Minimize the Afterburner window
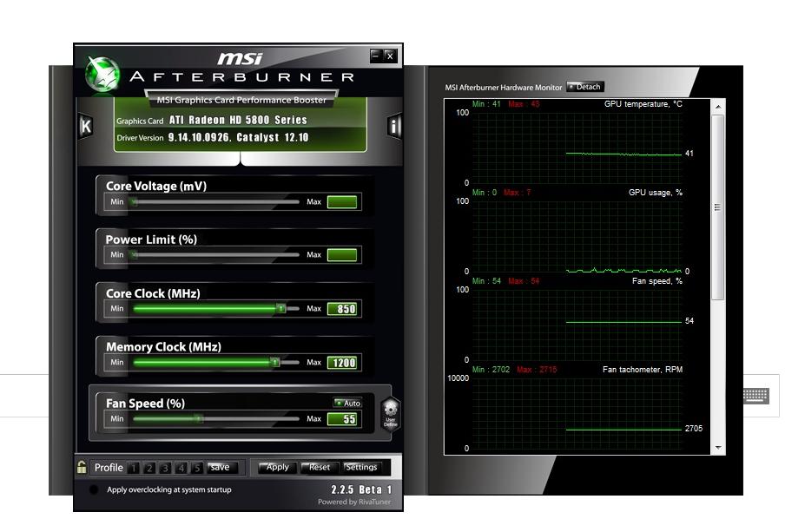The width and height of the screenshot is (805, 532). tap(376, 56)
